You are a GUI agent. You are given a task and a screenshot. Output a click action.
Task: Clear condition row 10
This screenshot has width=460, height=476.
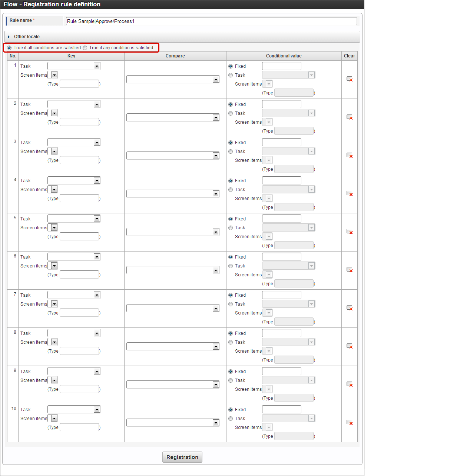coord(350,422)
